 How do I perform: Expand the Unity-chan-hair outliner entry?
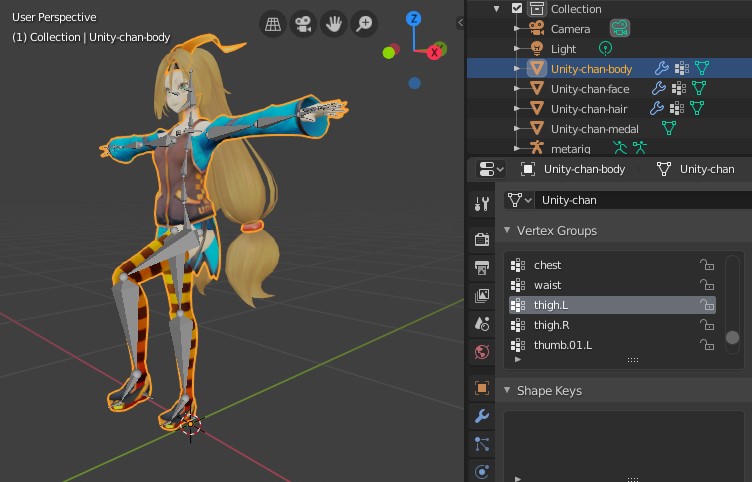point(517,109)
